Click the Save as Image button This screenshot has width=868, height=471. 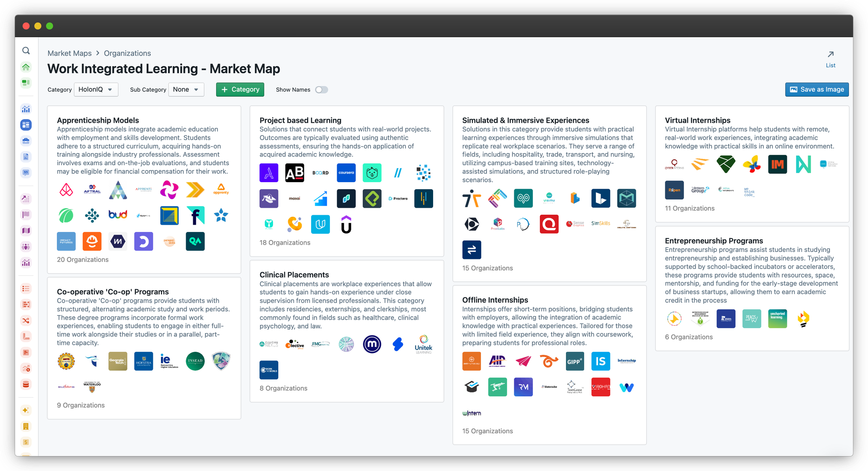pos(816,89)
